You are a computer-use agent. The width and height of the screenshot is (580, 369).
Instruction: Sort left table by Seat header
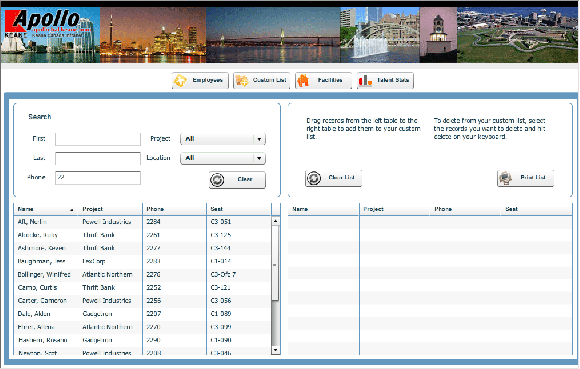point(239,209)
